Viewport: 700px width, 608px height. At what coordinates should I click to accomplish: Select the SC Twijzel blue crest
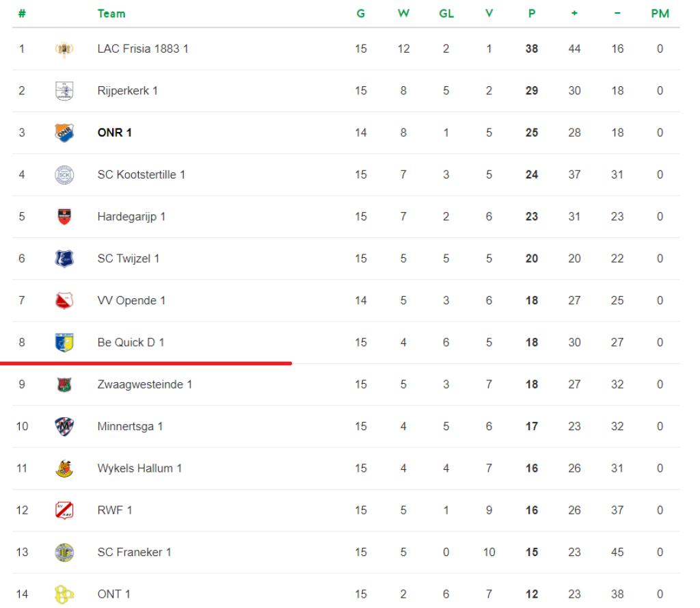coord(64,259)
